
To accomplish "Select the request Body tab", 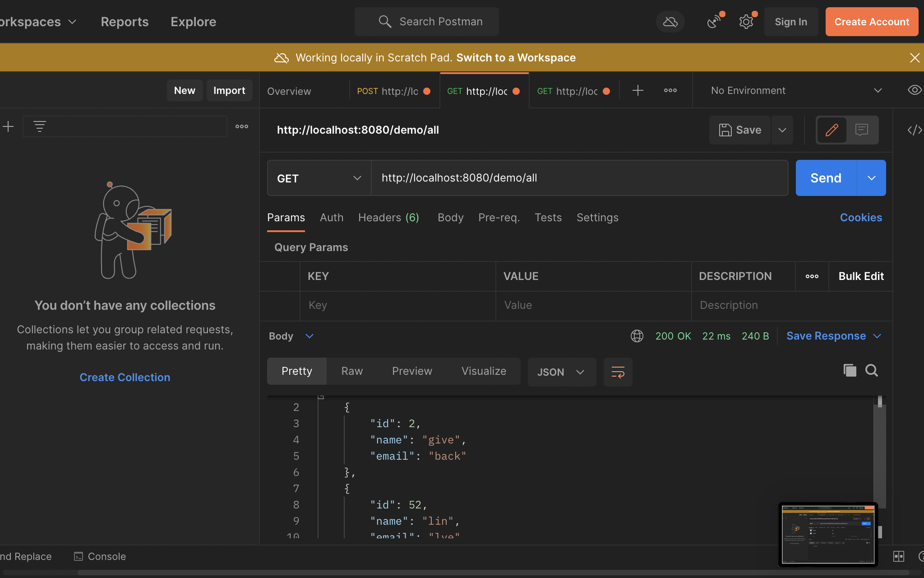I will 450,218.
